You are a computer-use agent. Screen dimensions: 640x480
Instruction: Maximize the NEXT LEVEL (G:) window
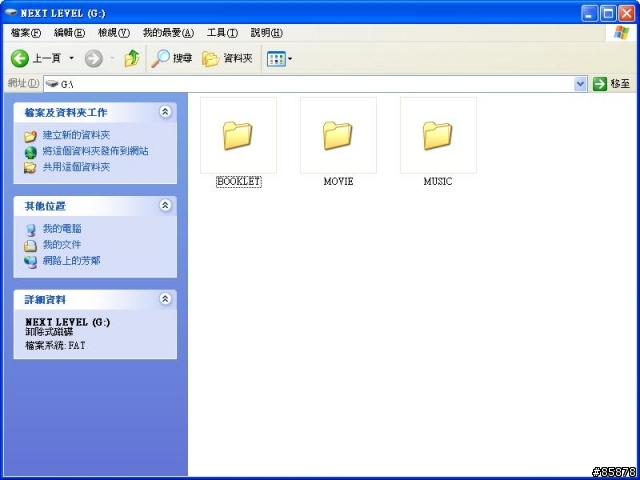608,14
